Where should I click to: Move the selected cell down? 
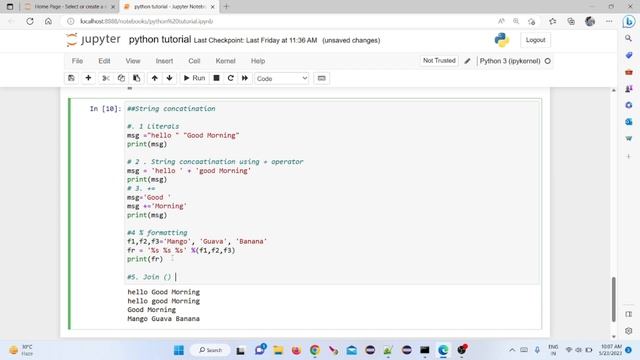(x=169, y=78)
